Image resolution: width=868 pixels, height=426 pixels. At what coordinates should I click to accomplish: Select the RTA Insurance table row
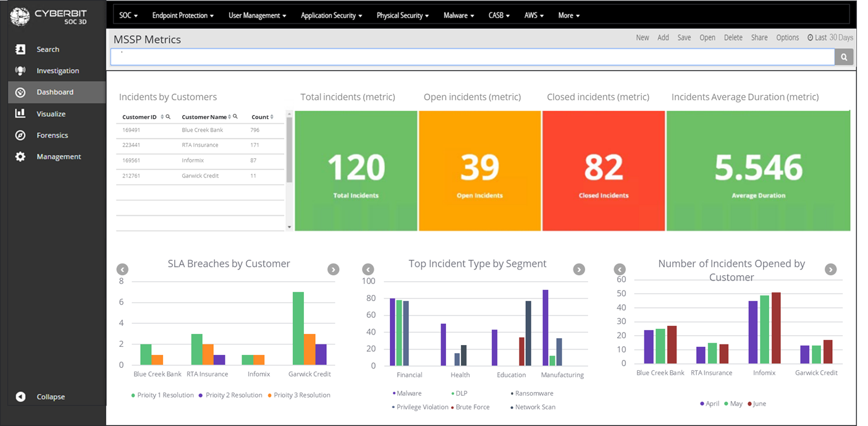point(200,145)
